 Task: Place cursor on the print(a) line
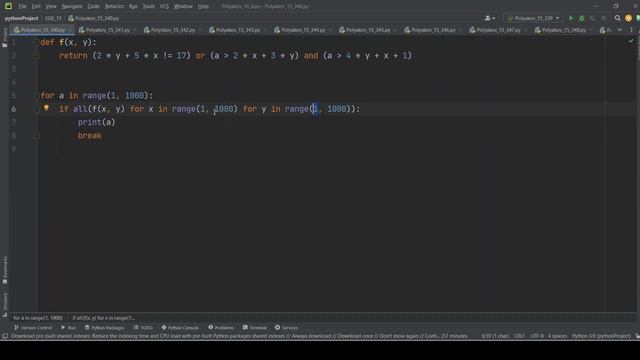tap(96, 122)
